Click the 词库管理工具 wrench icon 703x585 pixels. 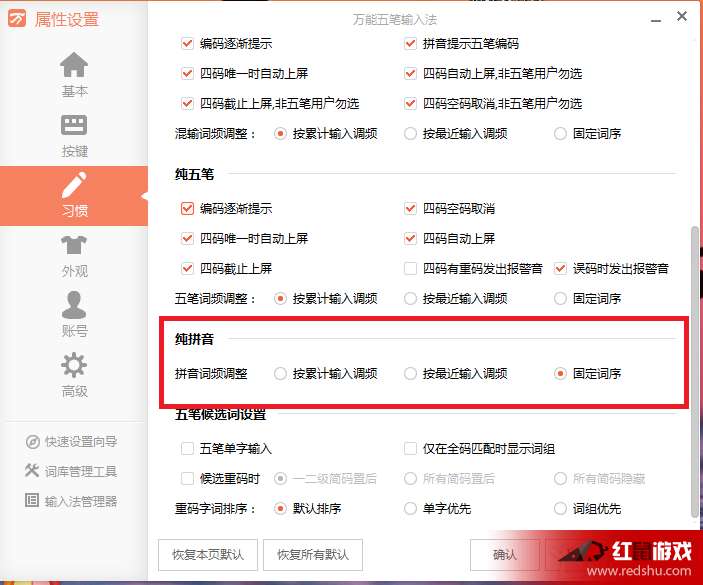click(x=32, y=470)
